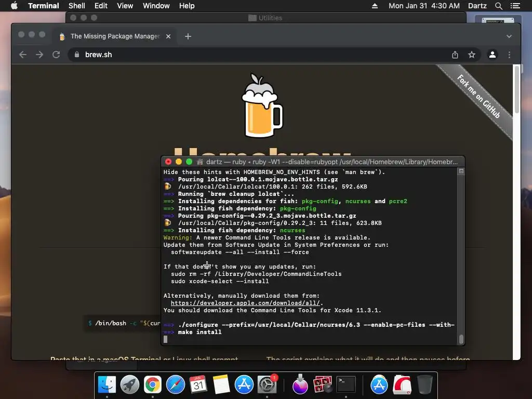
Task: Open the Help menu
Action: 187,6
